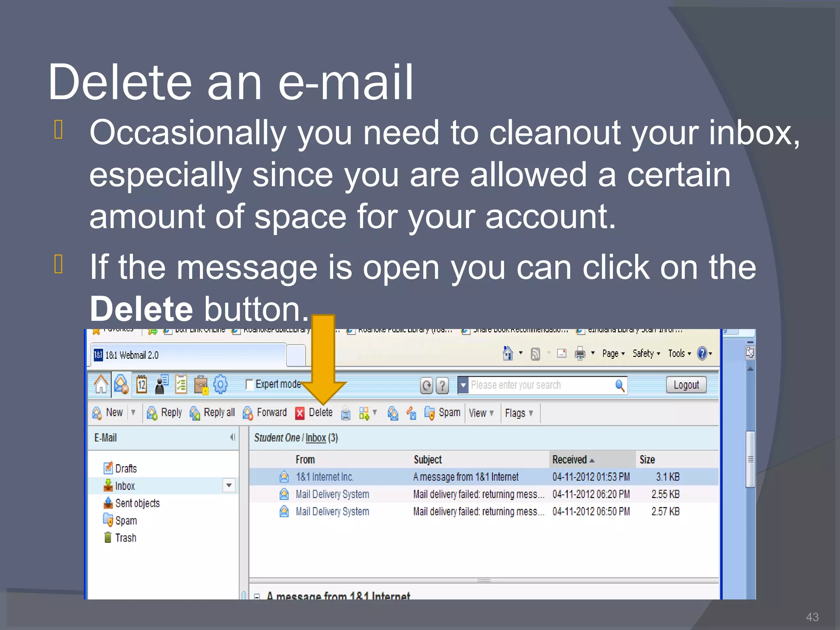The width and height of the screenshot is (840, 630).
Task: Open the browser Page menu
Action: tap(613, 353)
